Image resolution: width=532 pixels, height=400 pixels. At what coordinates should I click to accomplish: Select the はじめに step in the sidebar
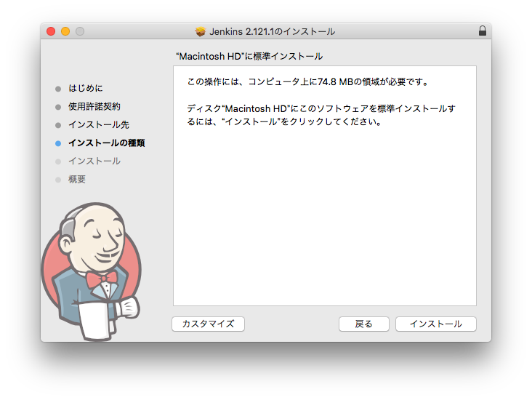pos(86,89)
